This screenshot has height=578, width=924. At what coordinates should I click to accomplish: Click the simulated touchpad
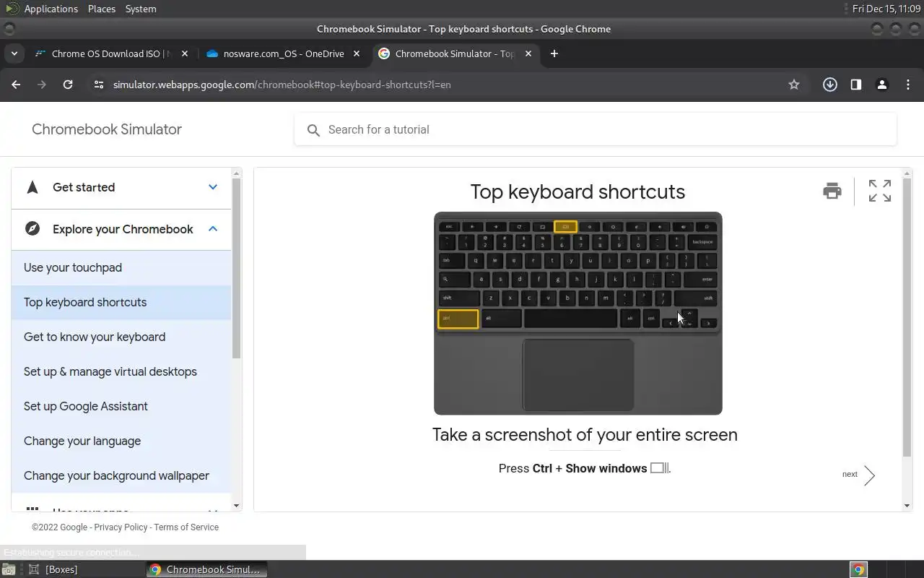[578, 374]
